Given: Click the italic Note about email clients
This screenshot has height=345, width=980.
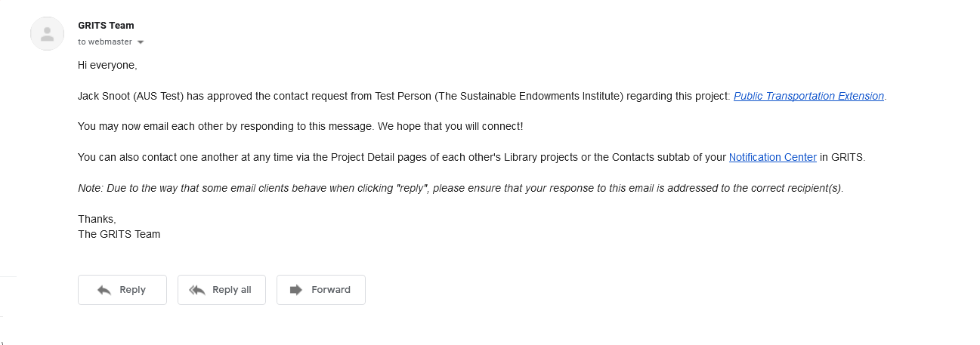Looking at the screenshot, I should pos(460,188).
